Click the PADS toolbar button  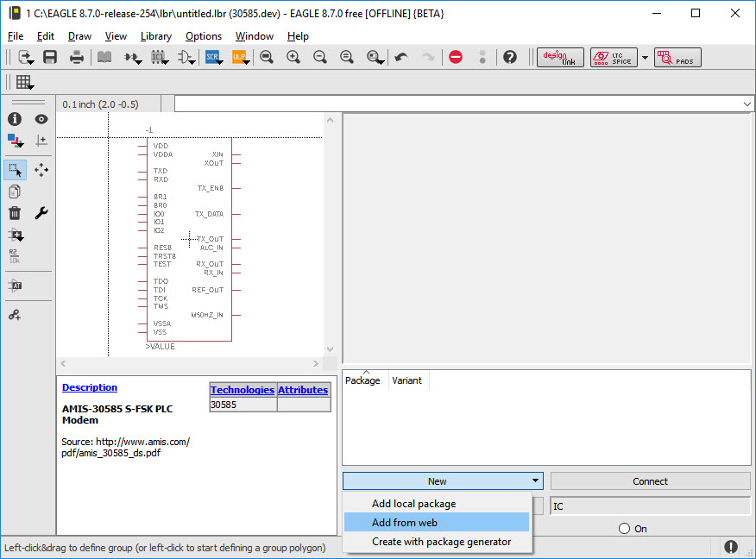click(x=677, y=57)
